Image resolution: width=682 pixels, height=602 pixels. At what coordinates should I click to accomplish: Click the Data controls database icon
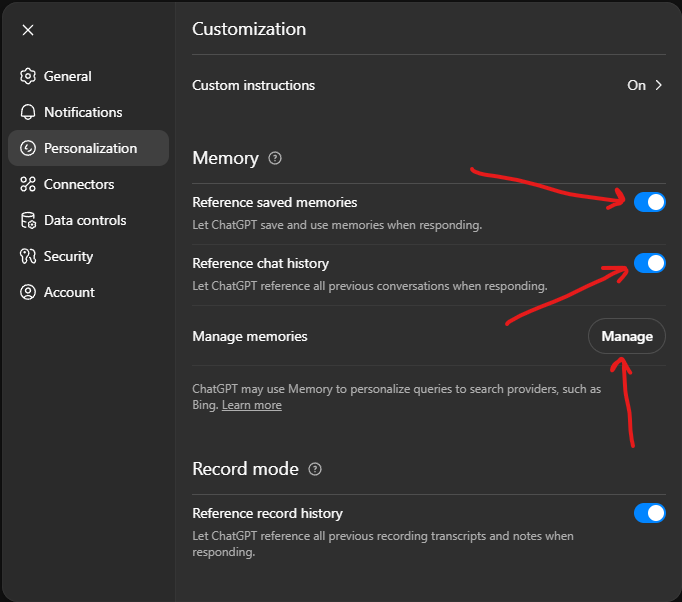28,221
